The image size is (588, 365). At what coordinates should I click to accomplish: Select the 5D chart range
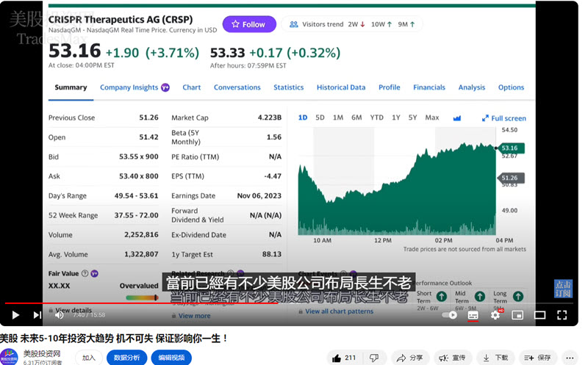(x=320, y=118)
